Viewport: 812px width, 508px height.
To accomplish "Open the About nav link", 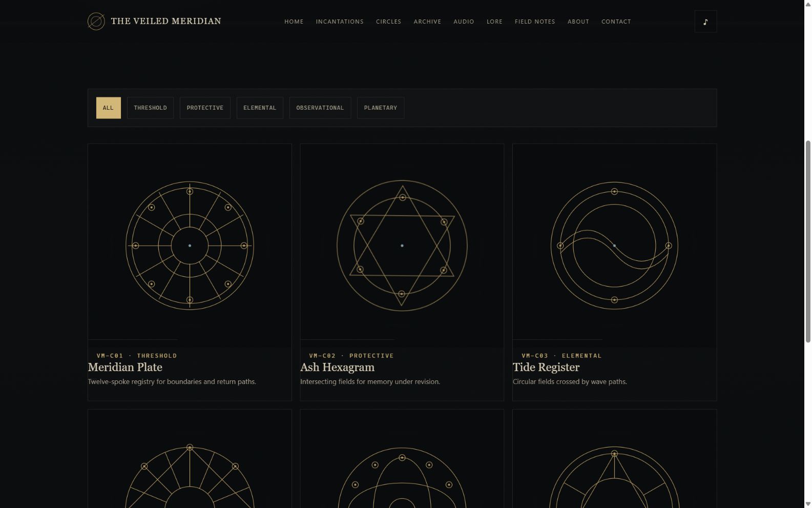I will [578, 22].
